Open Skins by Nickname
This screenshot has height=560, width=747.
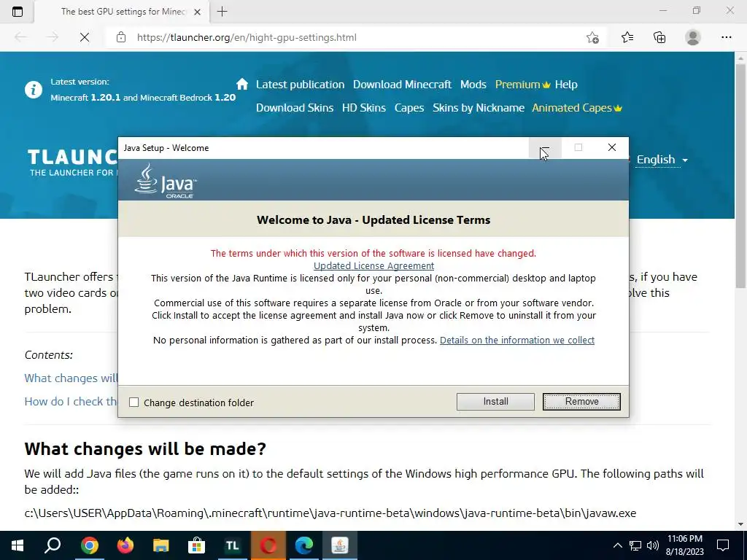click(479, 108)
